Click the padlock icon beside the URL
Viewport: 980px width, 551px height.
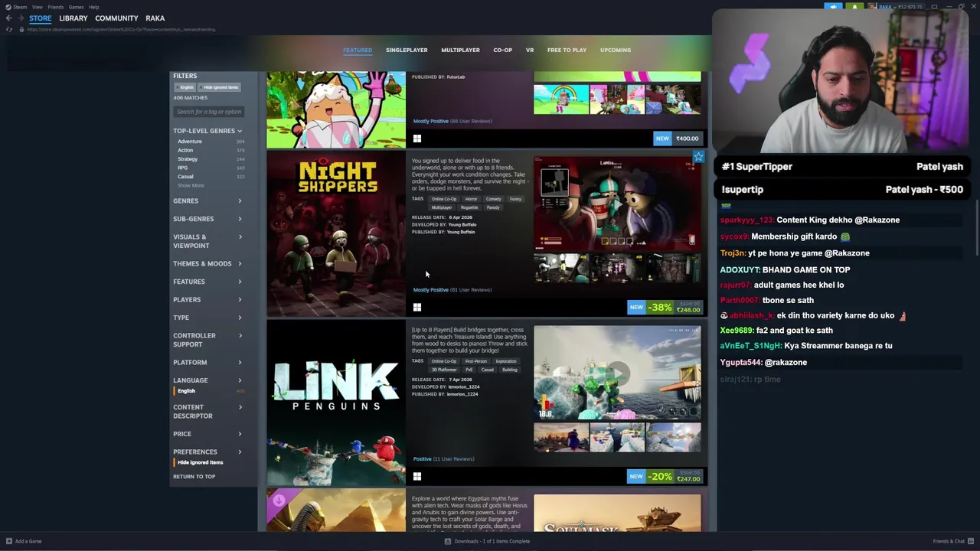21,29
